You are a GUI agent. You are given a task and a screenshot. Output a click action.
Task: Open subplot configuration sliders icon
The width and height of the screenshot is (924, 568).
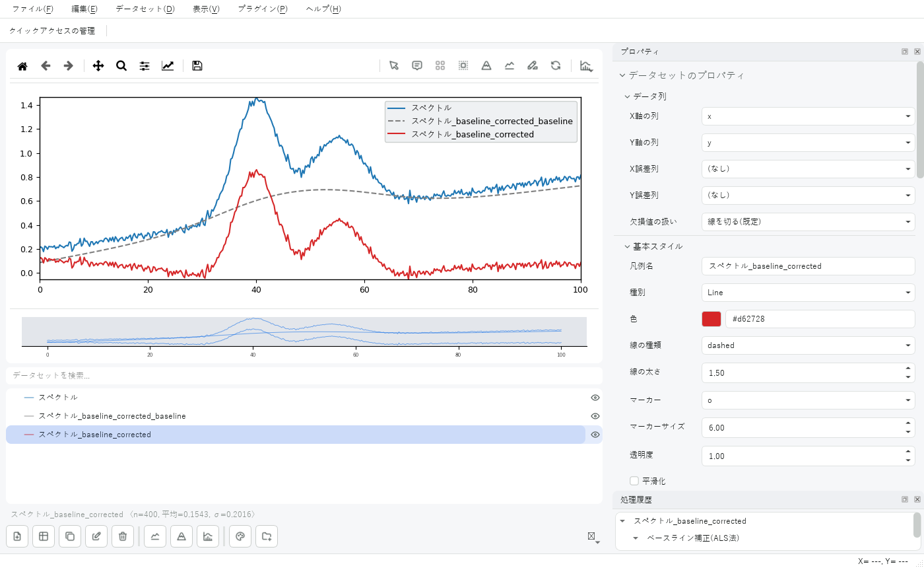pyautogui.click(x=145, y=66)
